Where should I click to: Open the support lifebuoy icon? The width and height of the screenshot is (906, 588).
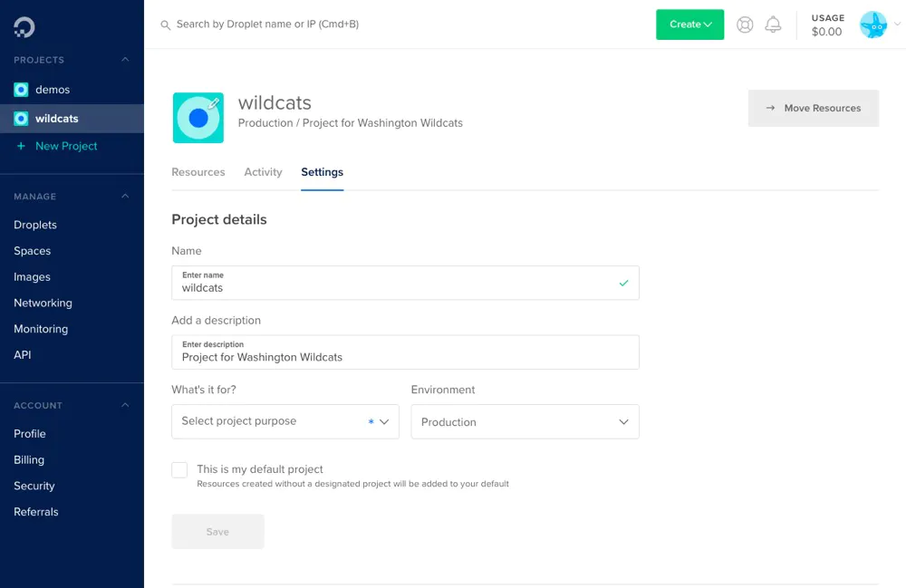(745, 24)
